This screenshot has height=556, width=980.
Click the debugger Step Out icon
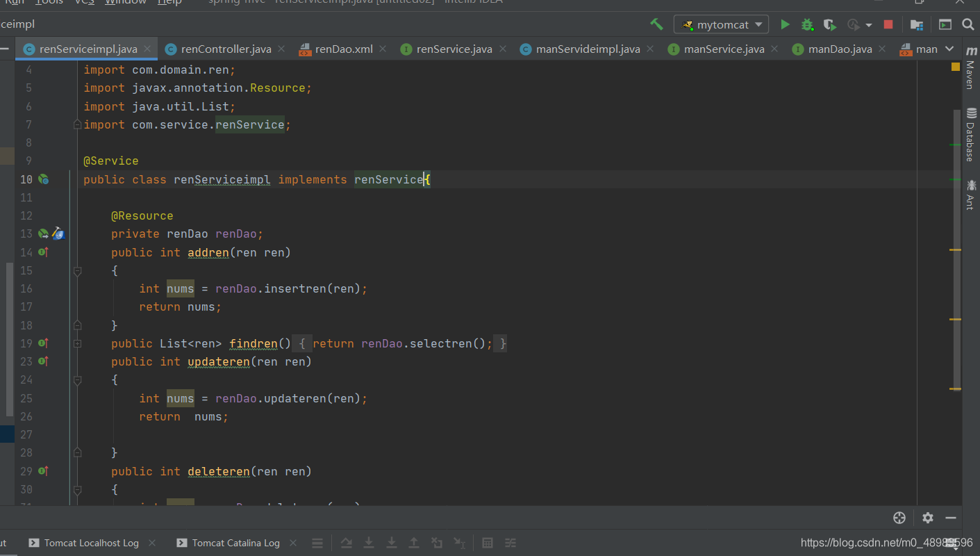(x=414, y=543)
